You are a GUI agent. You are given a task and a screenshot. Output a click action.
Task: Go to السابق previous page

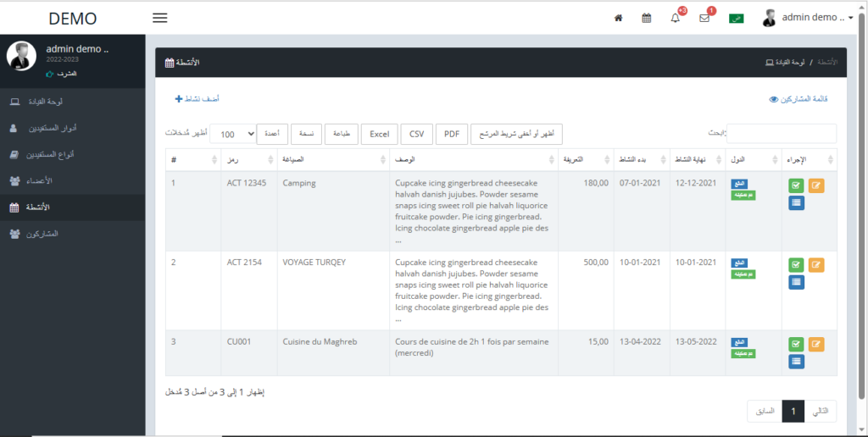click(765, 412)
